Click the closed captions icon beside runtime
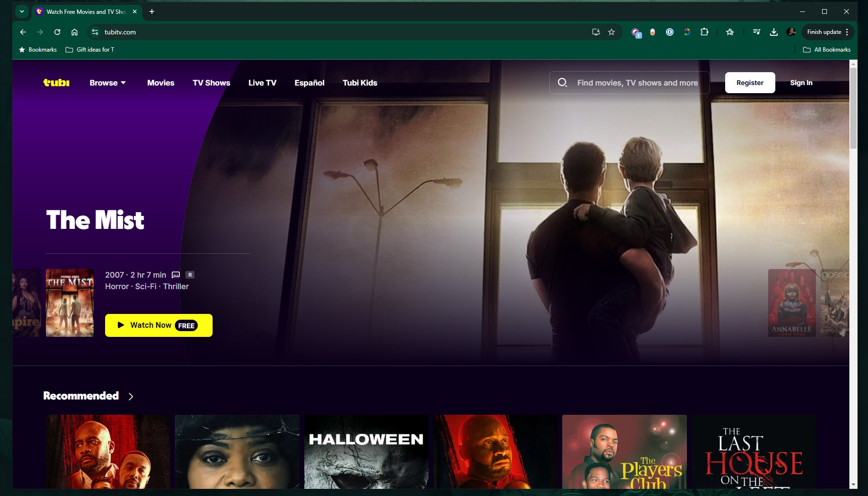The height and width of the screenshot is (496, 868). click(x=176, y=275)
